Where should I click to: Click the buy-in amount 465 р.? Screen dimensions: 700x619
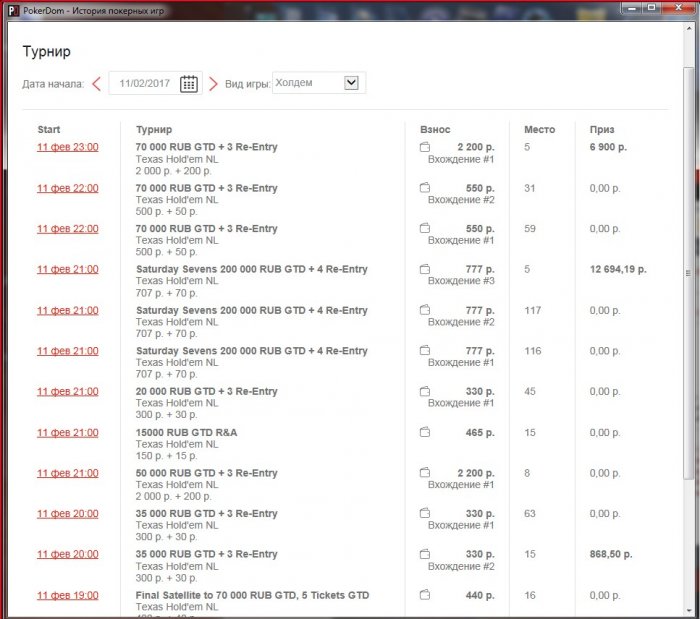click(x=480, y=432)
